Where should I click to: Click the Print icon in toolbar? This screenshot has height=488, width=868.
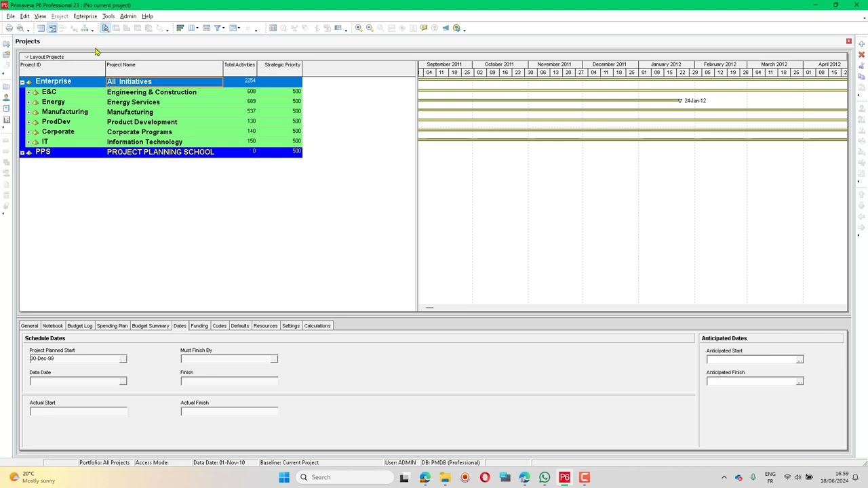point(9,28)
